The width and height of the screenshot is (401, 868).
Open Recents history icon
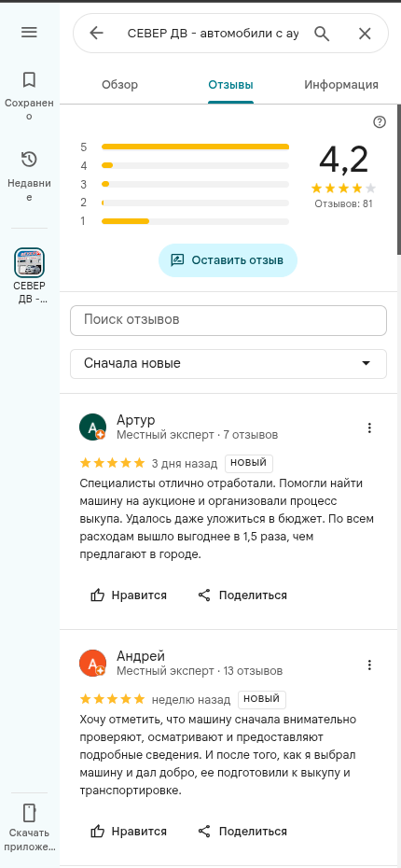29,160
